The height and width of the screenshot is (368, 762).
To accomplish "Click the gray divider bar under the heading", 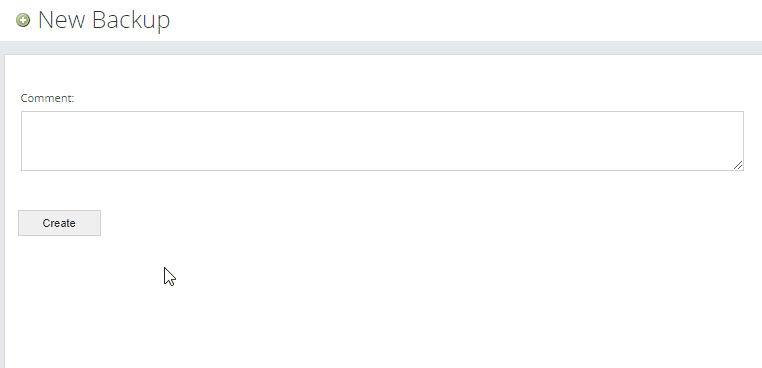I will pos(381,48).
